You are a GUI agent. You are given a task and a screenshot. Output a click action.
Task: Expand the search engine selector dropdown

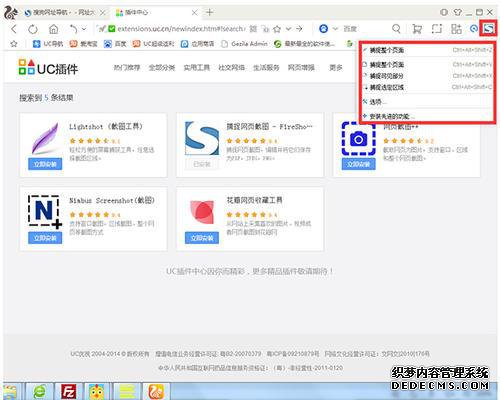click(x=335, y=29)
